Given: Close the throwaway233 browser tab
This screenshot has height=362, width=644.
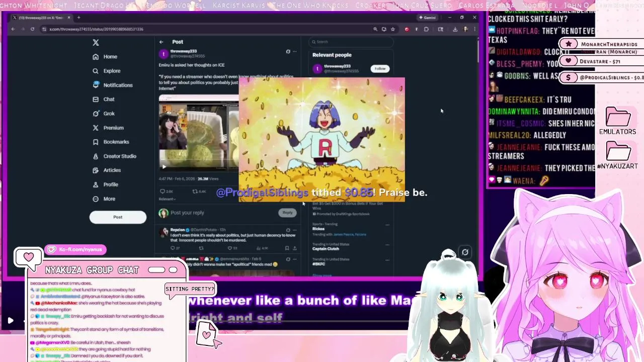Looking at the screenshot, I should (69, 18).
